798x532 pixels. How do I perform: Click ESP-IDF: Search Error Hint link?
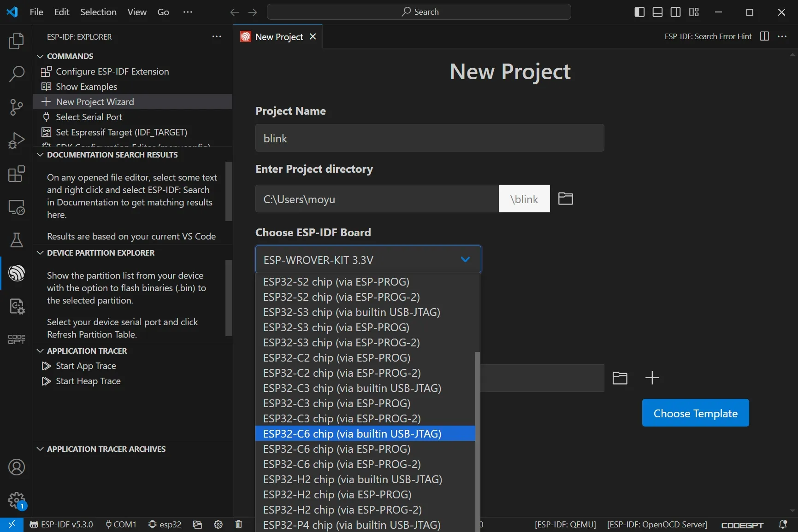(708, 36)
